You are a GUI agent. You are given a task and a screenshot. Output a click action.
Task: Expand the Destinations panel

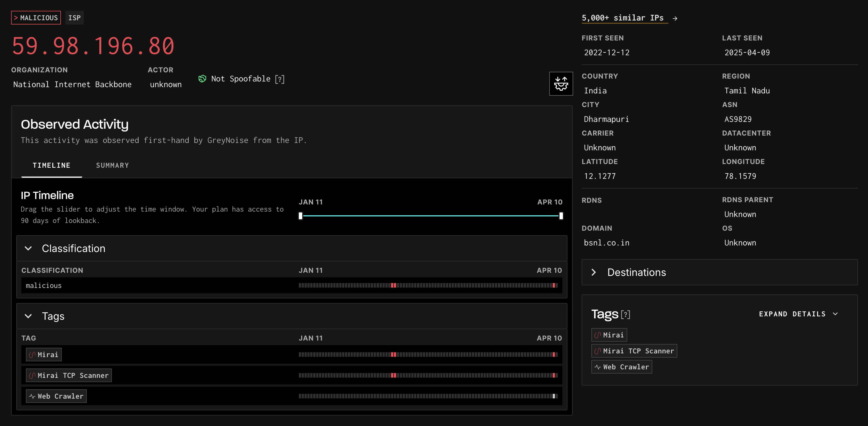pyautogui.click(x=594, y=272)
